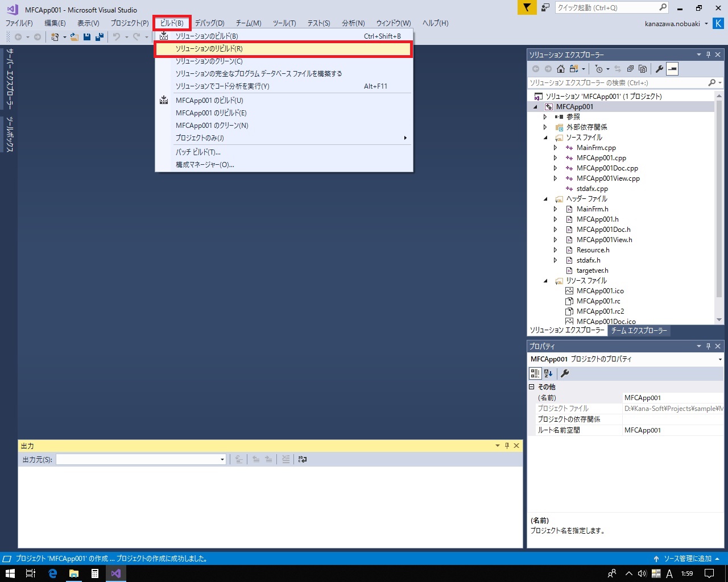The image size is (728, 582).
Task: Click the Save single-disk toolbar icon
Action: tap(87, 37)
